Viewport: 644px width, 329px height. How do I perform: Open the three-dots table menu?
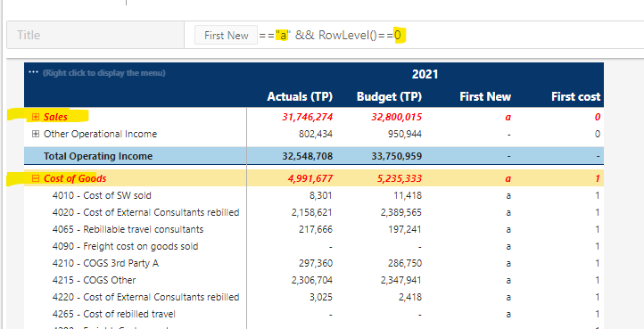coord(33,73)
